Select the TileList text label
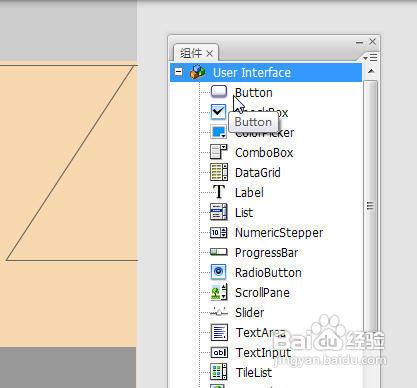The image size is (417, 388). [x=254, y=372]
